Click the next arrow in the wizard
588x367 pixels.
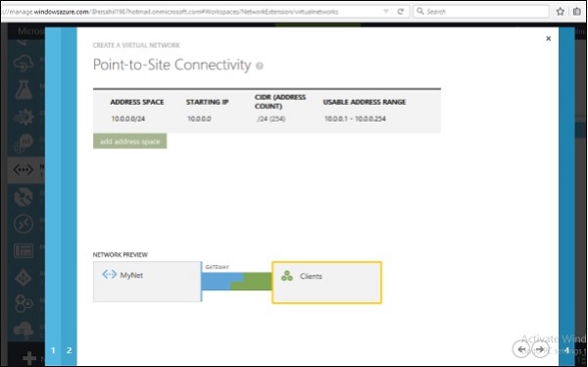(540, 349)
